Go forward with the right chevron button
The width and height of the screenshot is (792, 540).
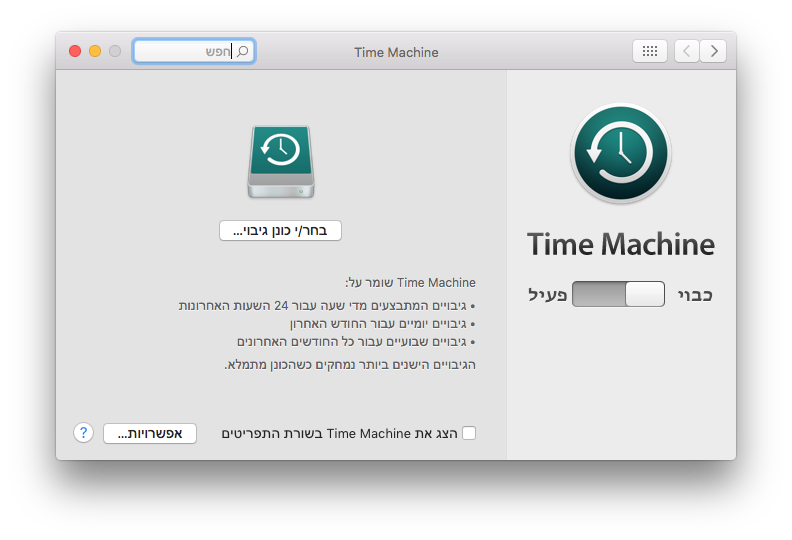coord(713,51)
